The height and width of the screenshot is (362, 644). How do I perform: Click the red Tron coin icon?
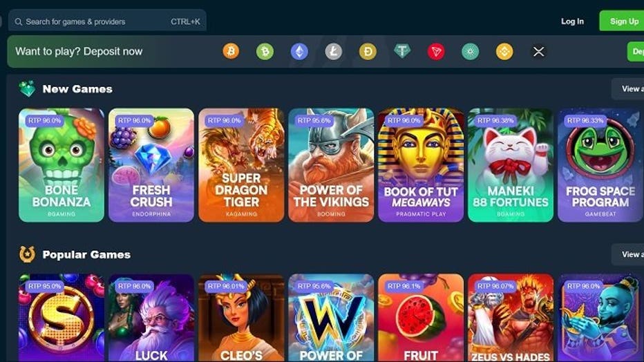click(x=436, y=51)
